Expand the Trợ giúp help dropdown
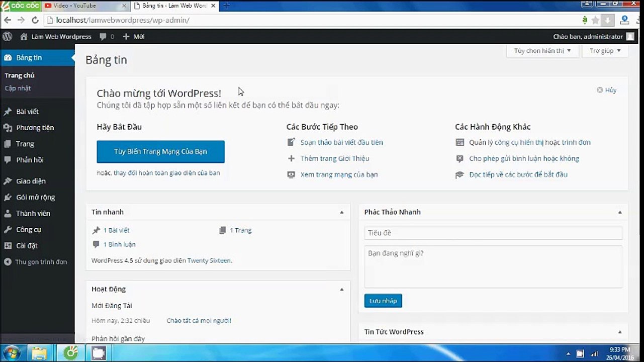This screenshot has height=362, width=644. pyautogui.click(x=605, y=51)
